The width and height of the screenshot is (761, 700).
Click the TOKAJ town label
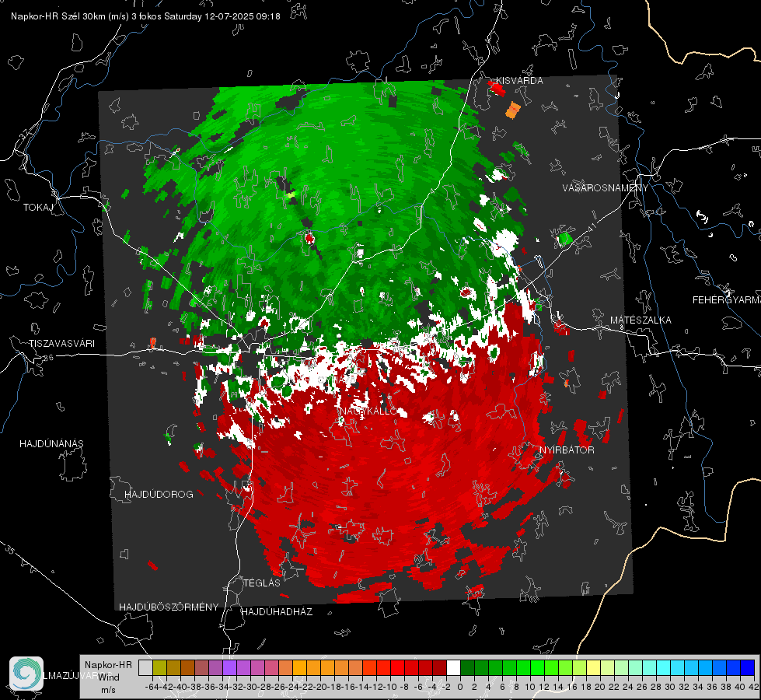pos(38,208)
